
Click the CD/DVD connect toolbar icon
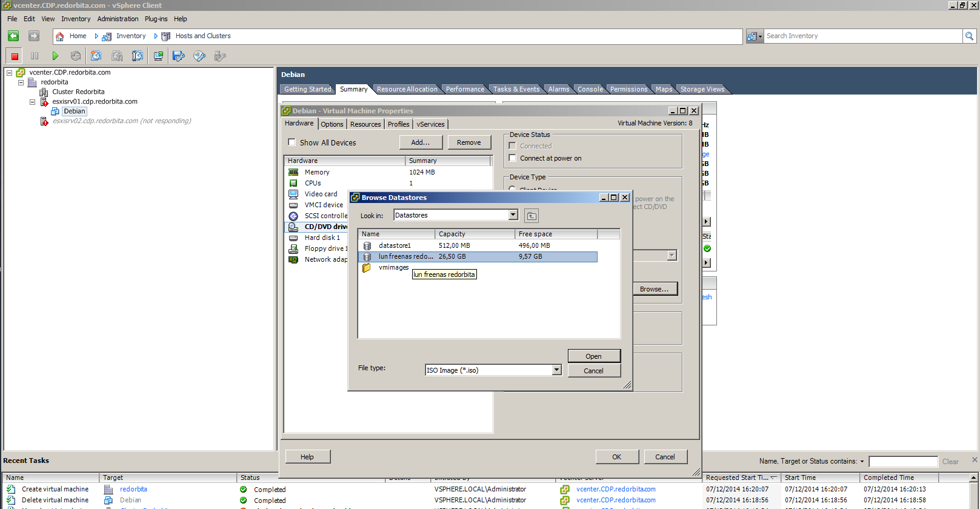(199, 56)
